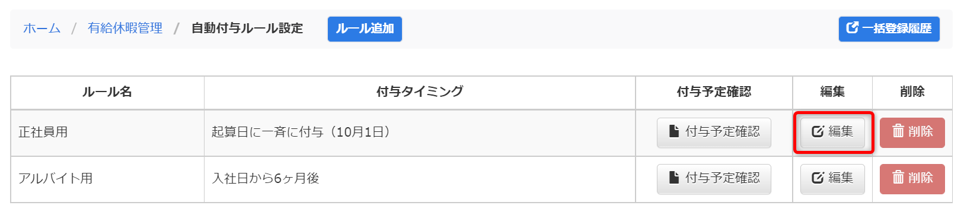Click the 削除 column header
The image size is (980, 224).
(x=912, y=92)
